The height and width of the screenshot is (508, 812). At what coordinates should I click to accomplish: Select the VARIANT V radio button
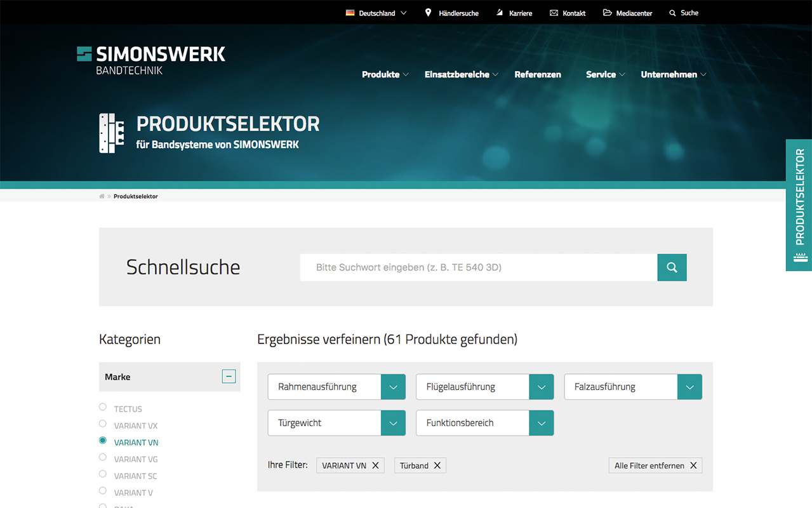tap(103, 490)
